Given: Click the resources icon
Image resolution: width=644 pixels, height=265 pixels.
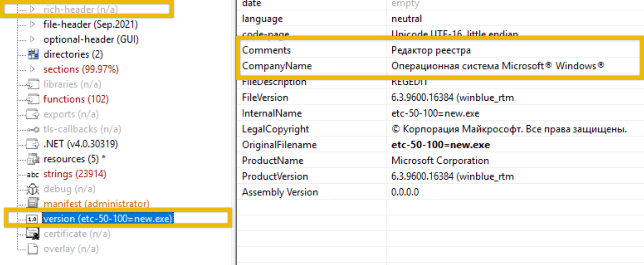Looking at the screenshot, I should click(33, 159).
